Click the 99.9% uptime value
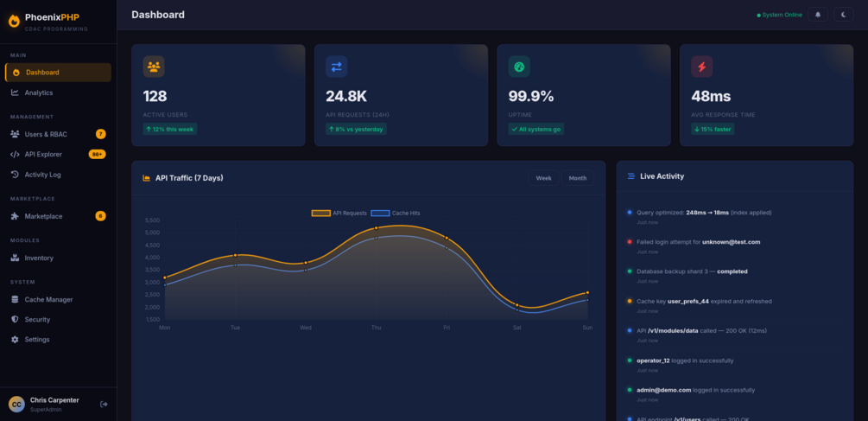The image size is (868, 421). pos(531,96)
